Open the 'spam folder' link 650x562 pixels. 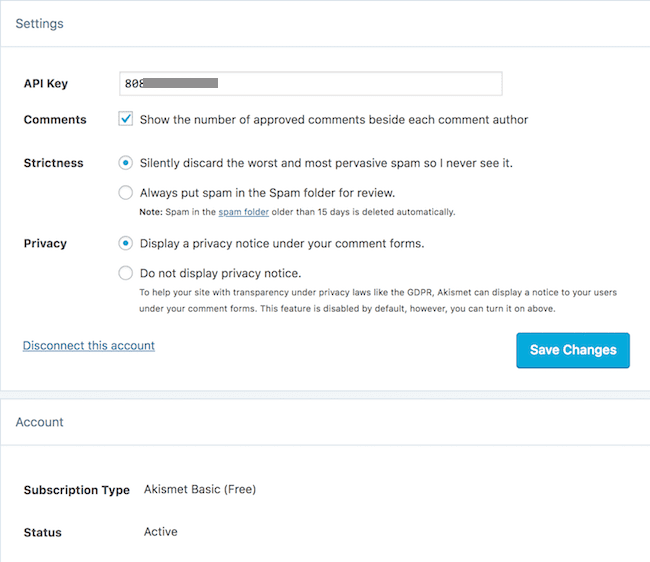(x=244, y=212)
